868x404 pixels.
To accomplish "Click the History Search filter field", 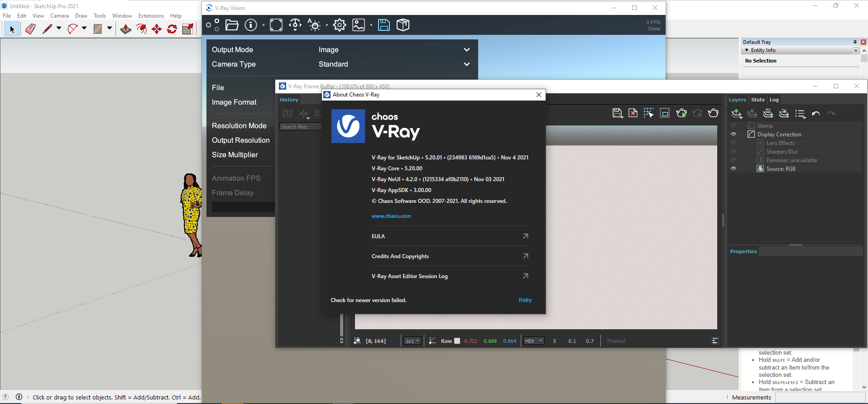I will click(x=301, y=127).
